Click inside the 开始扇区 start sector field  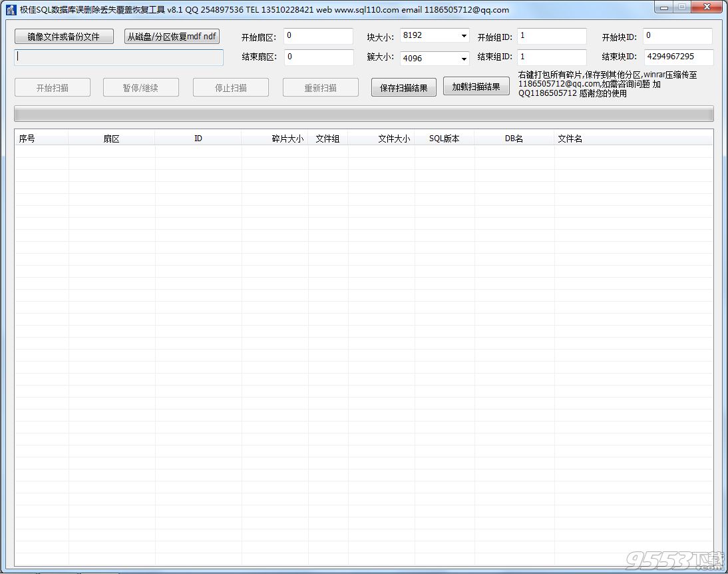(318, 36)
